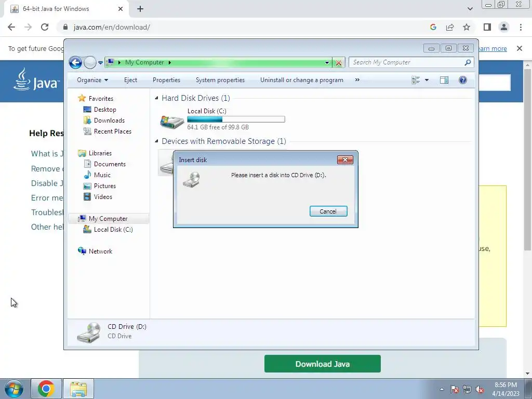Image resolution: width=532 pixels, height=399 pixels.
Task: Open System properties from toolbar
Action: [220, 80]
